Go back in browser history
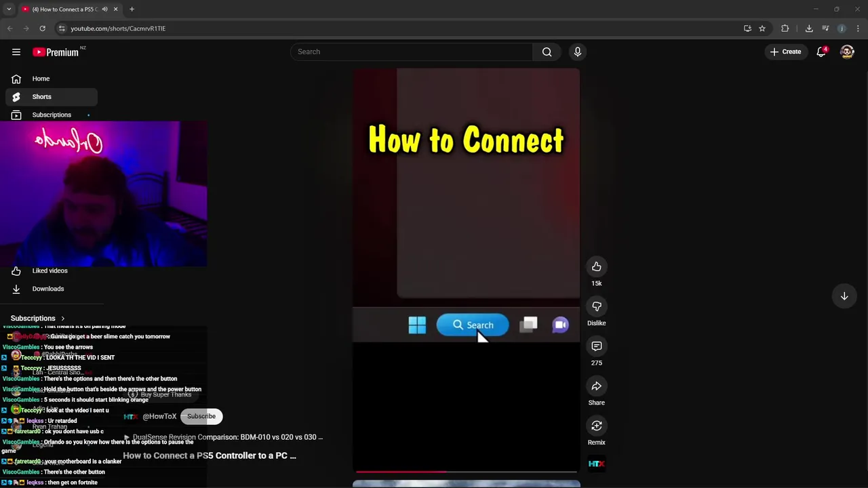The width and height of the screenshot is (868, 488). point(9,28)
